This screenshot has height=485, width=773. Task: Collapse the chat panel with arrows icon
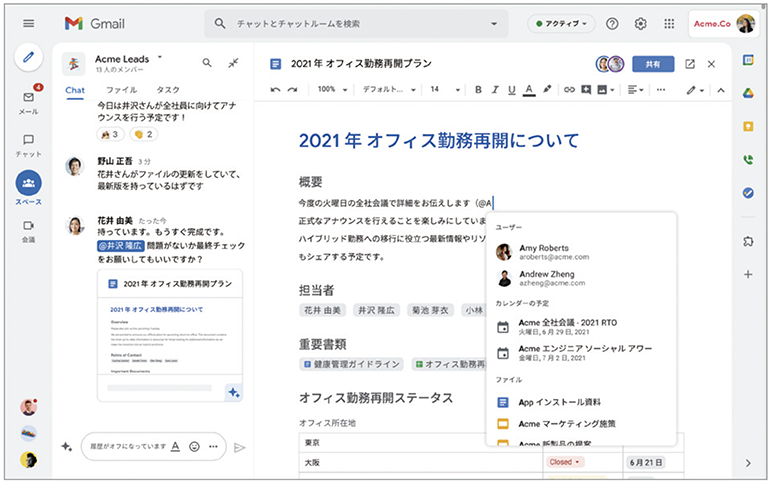233,63
